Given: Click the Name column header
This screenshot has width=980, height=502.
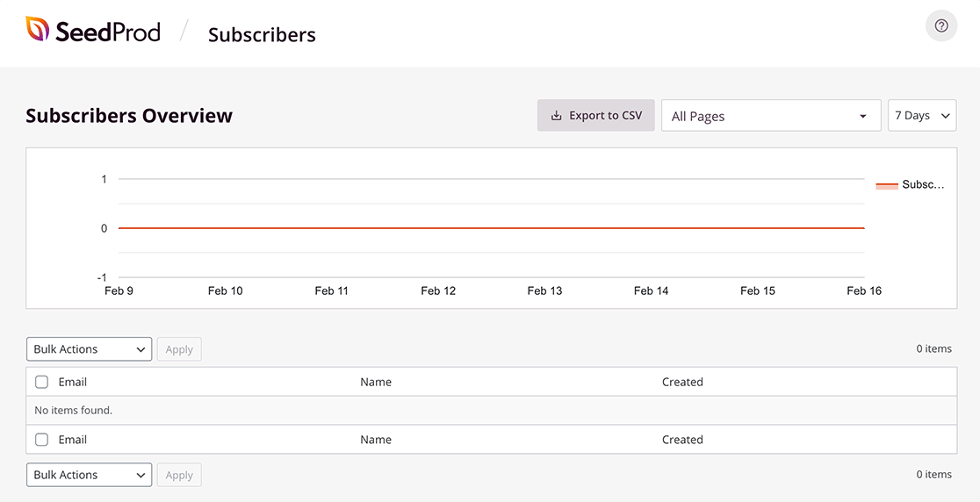Looking at the screenshot, I should coord(376,382).
